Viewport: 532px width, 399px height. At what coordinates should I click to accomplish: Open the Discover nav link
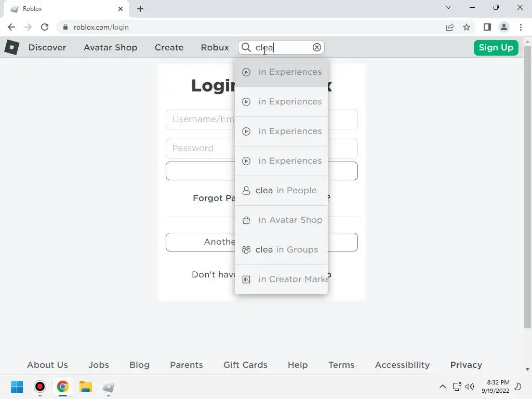(47, 47)
